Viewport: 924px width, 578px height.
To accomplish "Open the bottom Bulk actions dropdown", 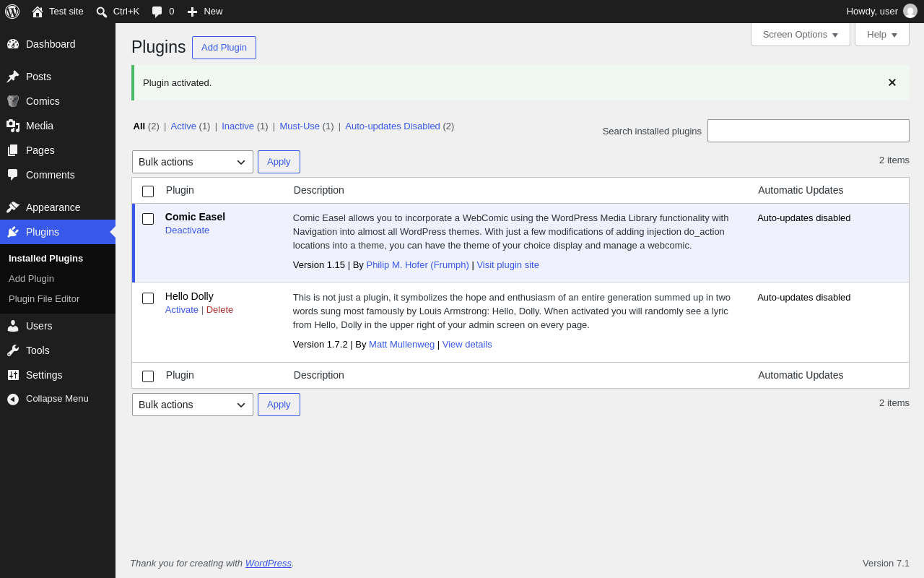I will coord(193,405).
